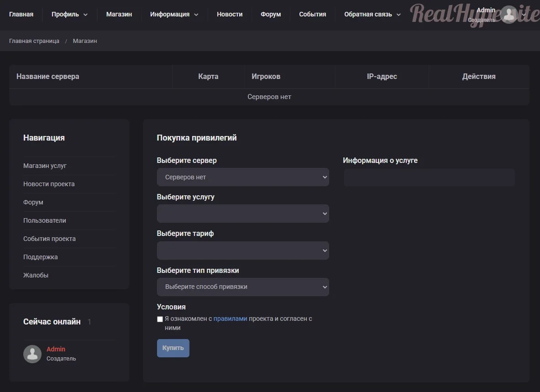
Task: Check the project rules agreement checkbox
Action: point(160,319)
